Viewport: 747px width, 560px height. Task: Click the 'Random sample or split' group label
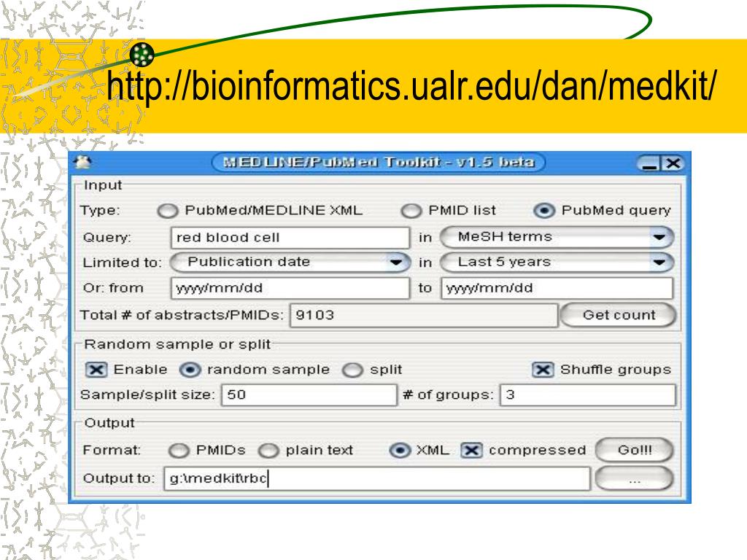point(177,344)
